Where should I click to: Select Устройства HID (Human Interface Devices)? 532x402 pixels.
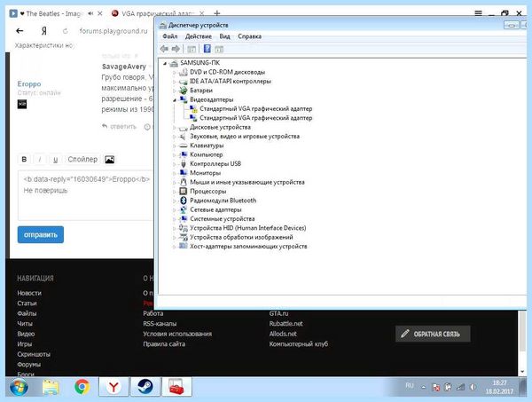248,228
